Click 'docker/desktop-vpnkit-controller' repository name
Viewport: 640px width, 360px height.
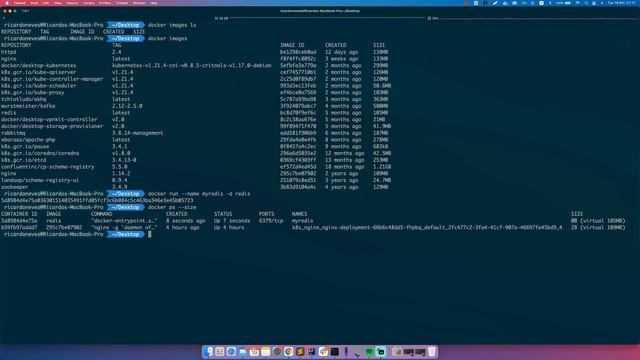click(x=49, y=119)
